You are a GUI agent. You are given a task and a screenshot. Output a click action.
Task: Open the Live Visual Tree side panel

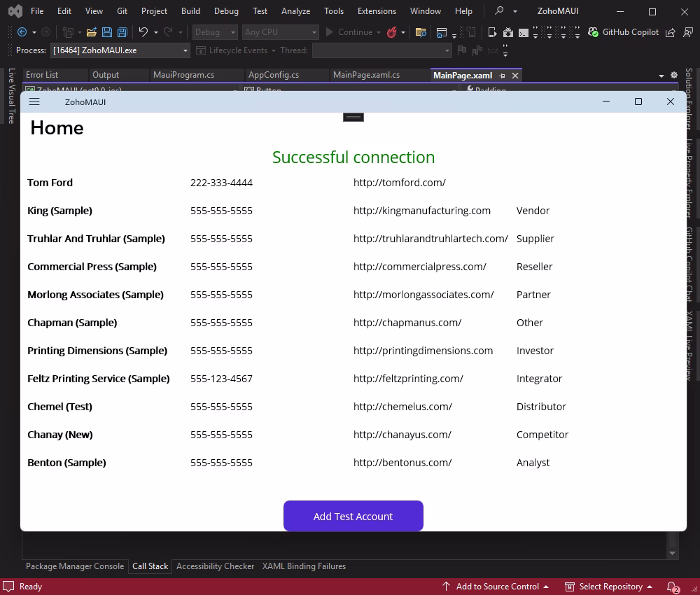[12, 95]
